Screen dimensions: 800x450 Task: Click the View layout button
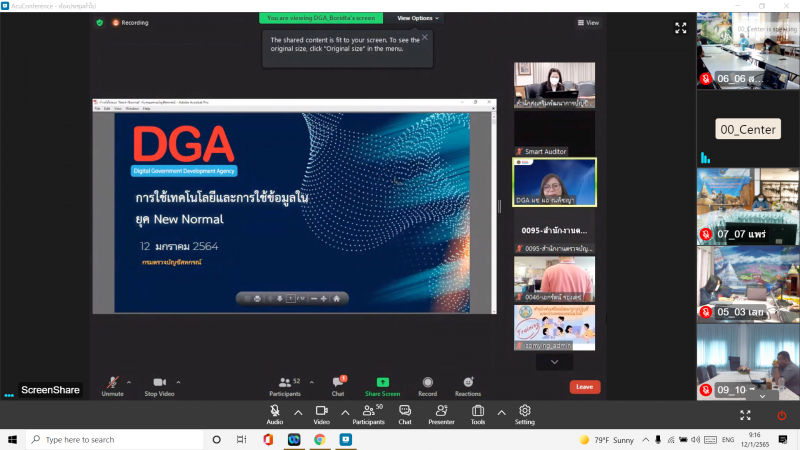click(588, 22)
